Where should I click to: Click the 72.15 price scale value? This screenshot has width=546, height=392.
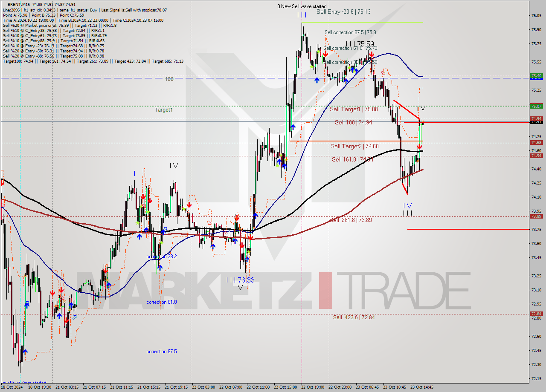536,379
